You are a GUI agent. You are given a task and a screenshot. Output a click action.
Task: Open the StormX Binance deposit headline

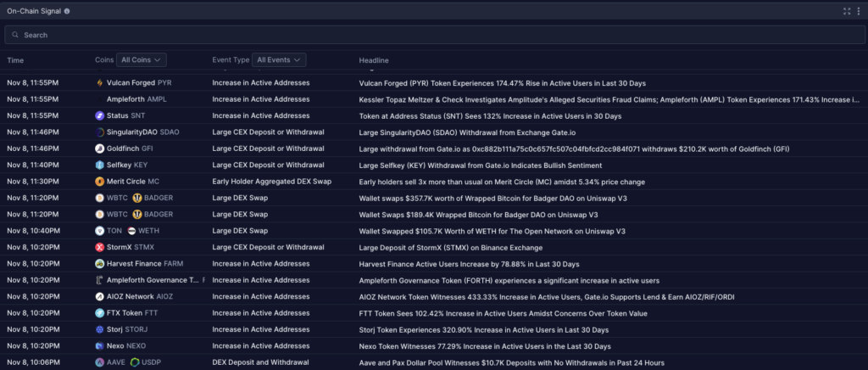click(x=451, y=248)
